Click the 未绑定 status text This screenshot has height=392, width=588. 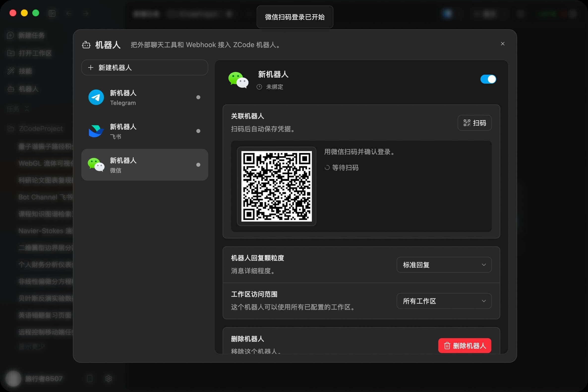click(x=274, y=87)
